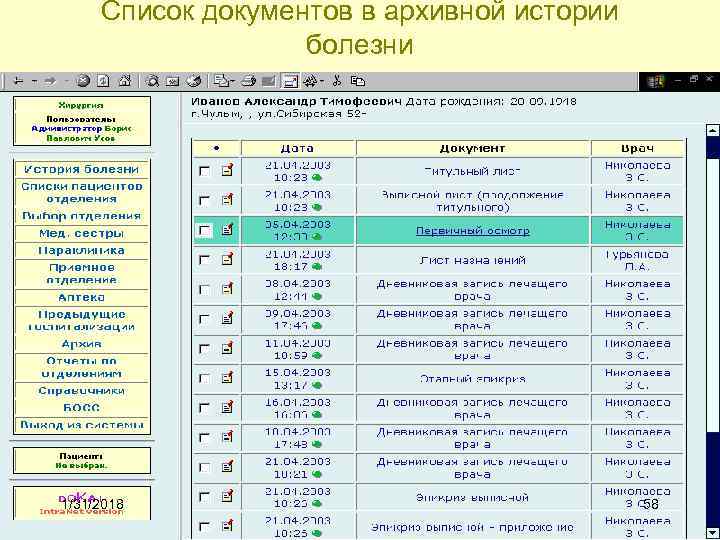Open document icon in Этапный эпикриз row
720x540 pixels.
227,377
